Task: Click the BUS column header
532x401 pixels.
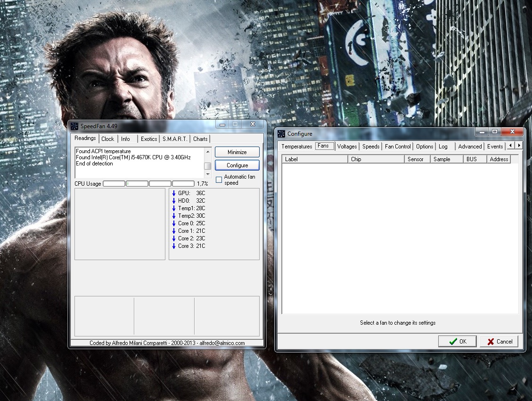Action: [x=475, y=159]
